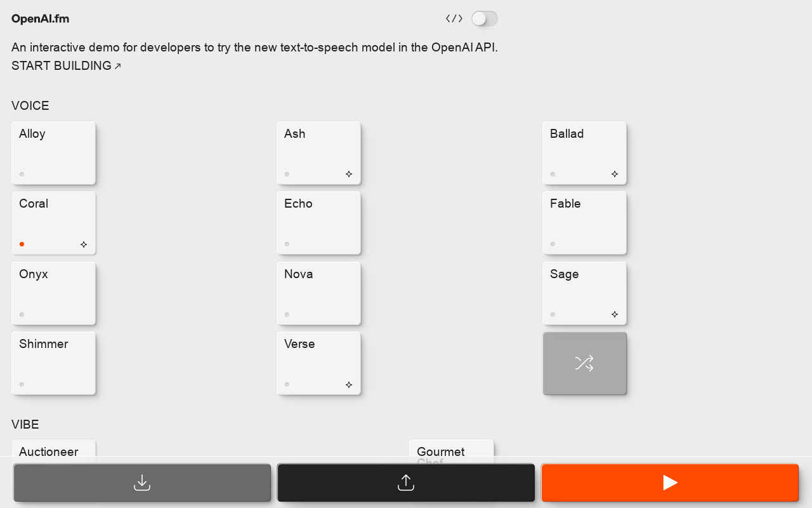This screenshot has width=812, height=508.
Task: Click the sparkle icon on Ash
Action: [x=349, y=174]
